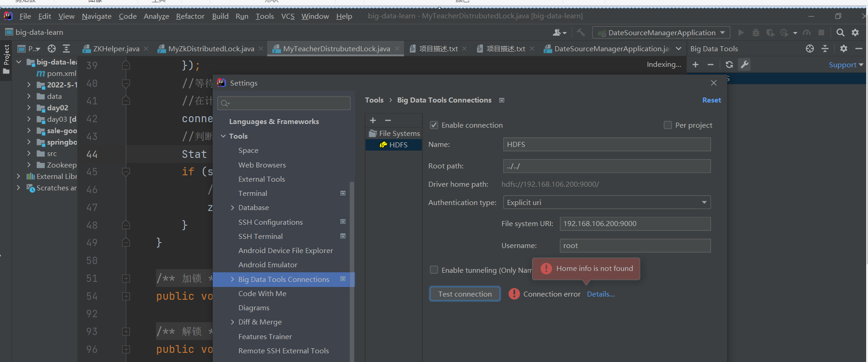Close the MyTeacherDistrubutedLock.java tab
This screenshot has height=362, width=868.
coord(397,49)
